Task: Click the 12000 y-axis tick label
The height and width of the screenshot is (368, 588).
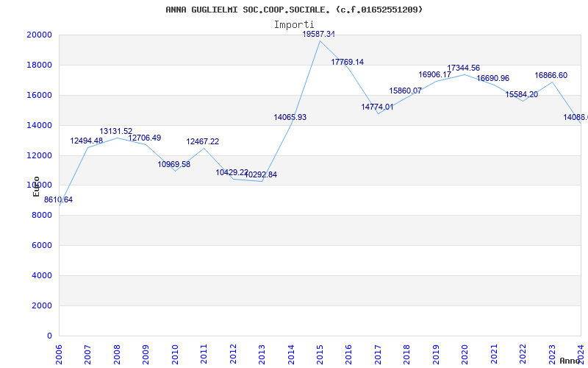Action: [x=39, y=155]
